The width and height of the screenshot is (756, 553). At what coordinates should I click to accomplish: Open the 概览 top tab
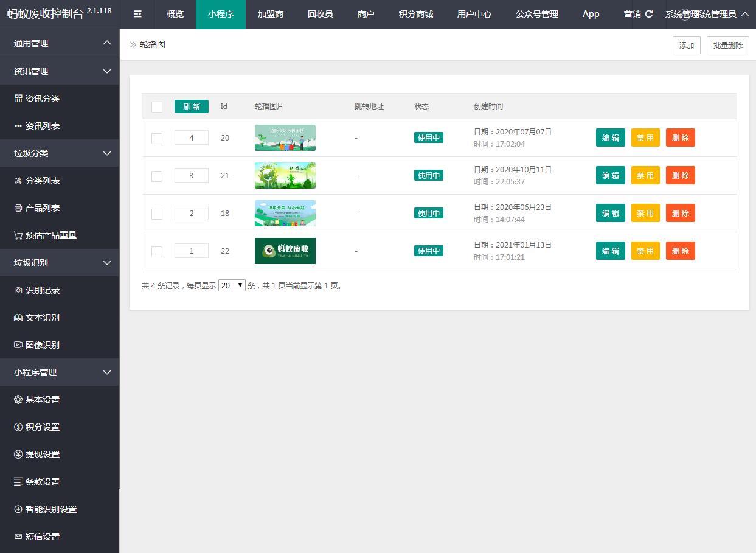[175, 14]
